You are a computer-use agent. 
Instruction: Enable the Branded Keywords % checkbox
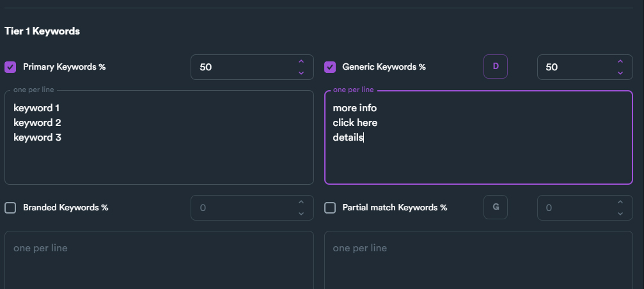(10, 208)
